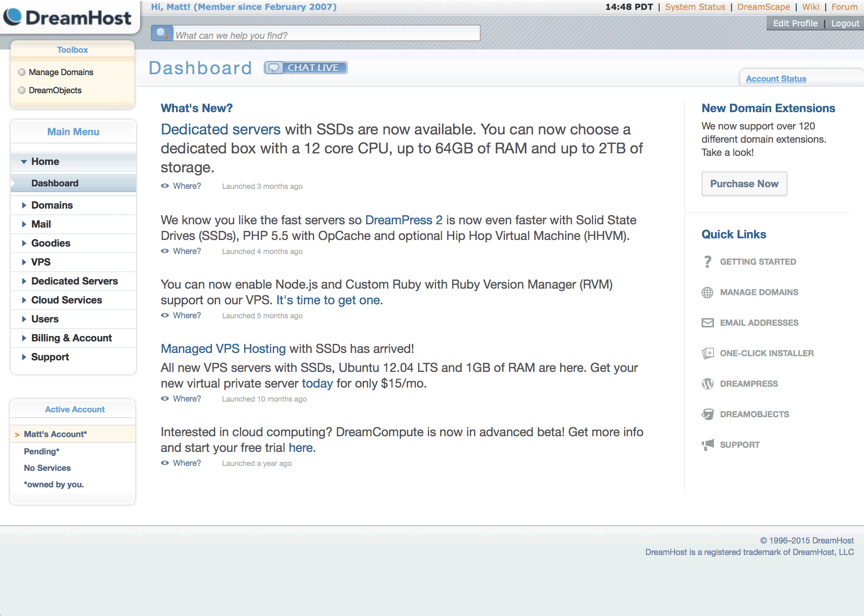The image size is (864, 616).
Task: Select DreamObjects radio in Toolbox
Action: tap(21, 90)
